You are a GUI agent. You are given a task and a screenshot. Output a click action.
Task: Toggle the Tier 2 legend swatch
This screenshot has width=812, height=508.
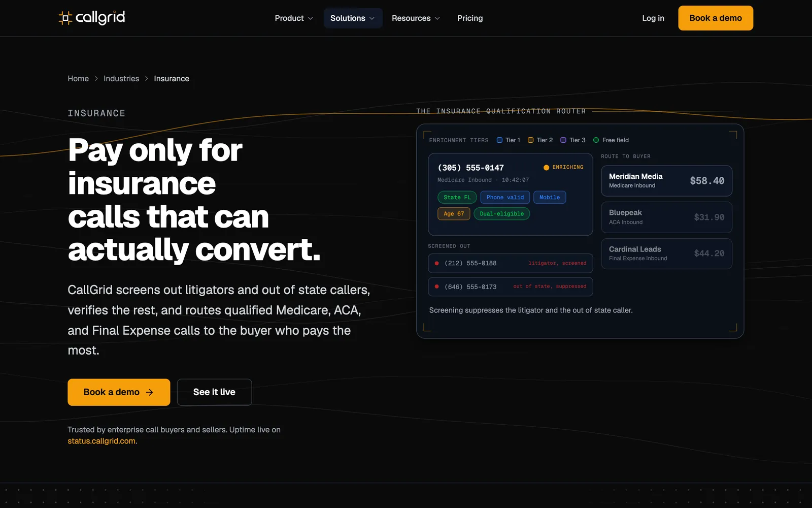coord(530,140)
